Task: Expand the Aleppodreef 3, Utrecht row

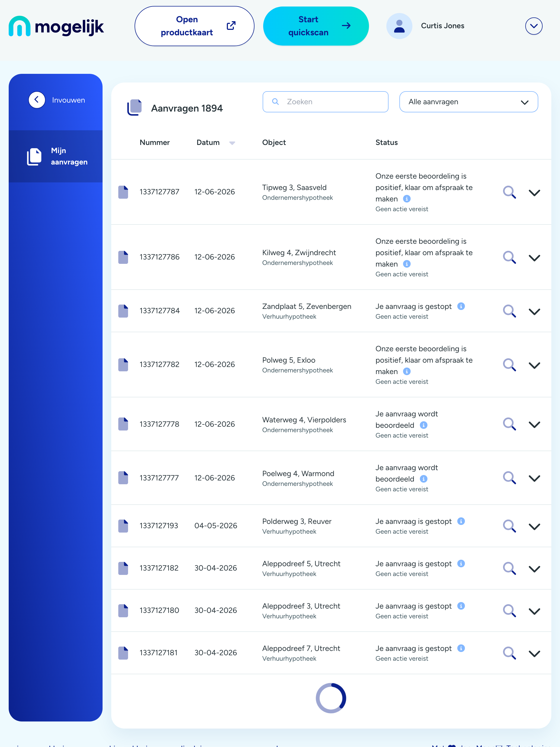Action: click(x=534, y=611)
